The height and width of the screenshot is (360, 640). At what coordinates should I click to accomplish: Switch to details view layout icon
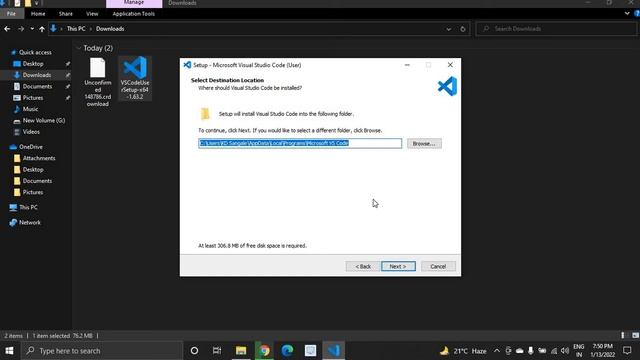[622, 336]
